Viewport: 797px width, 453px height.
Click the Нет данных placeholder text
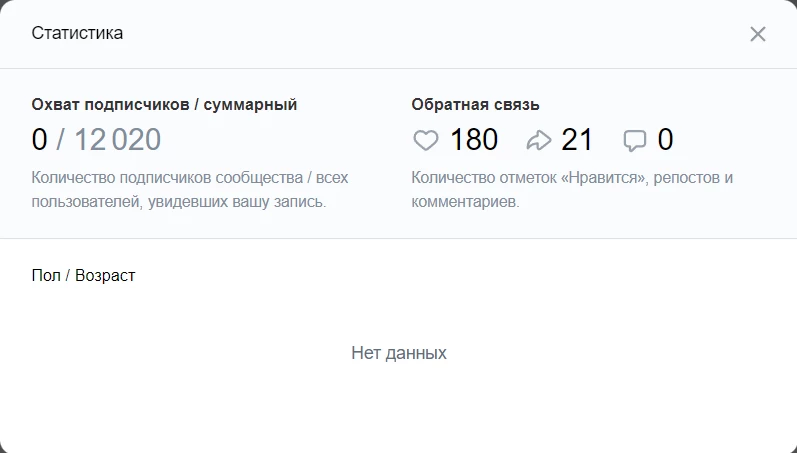click(x=399, y=353)
